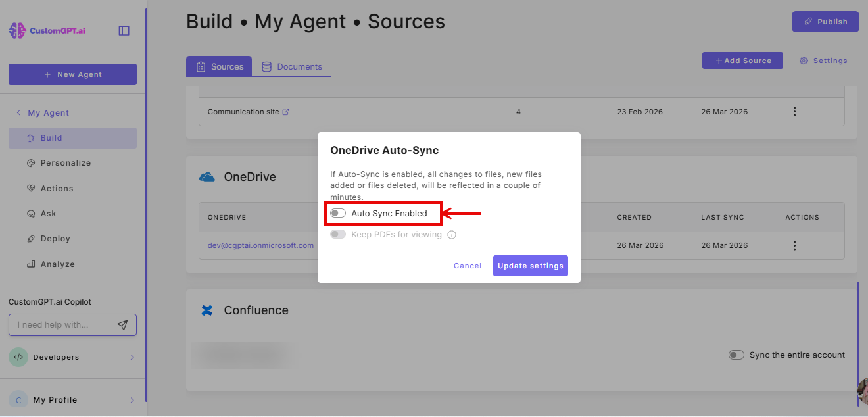Open actions menu for Communication site row

(x=794, y=112)
